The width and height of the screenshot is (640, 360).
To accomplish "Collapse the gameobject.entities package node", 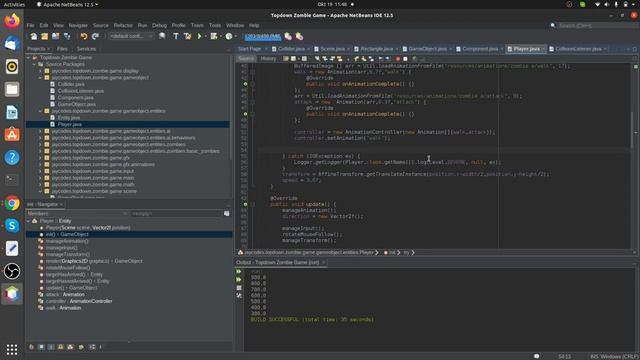I will point(40,111).
